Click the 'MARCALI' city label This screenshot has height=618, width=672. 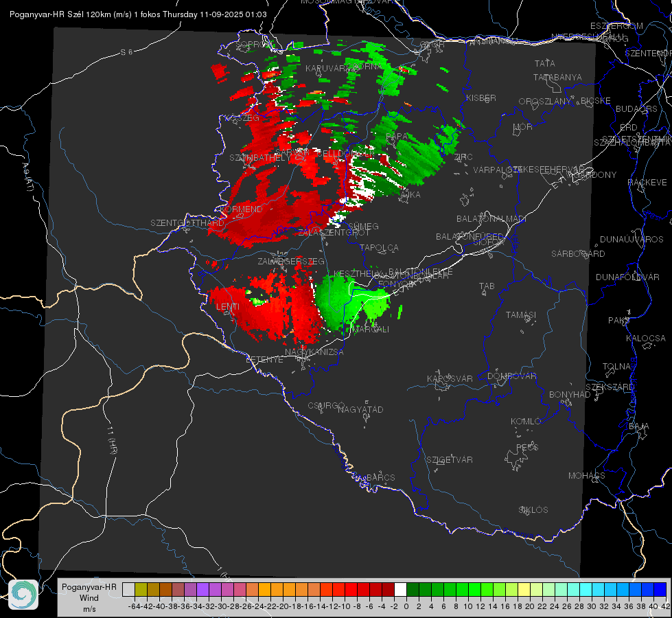(x=370, y=329)
